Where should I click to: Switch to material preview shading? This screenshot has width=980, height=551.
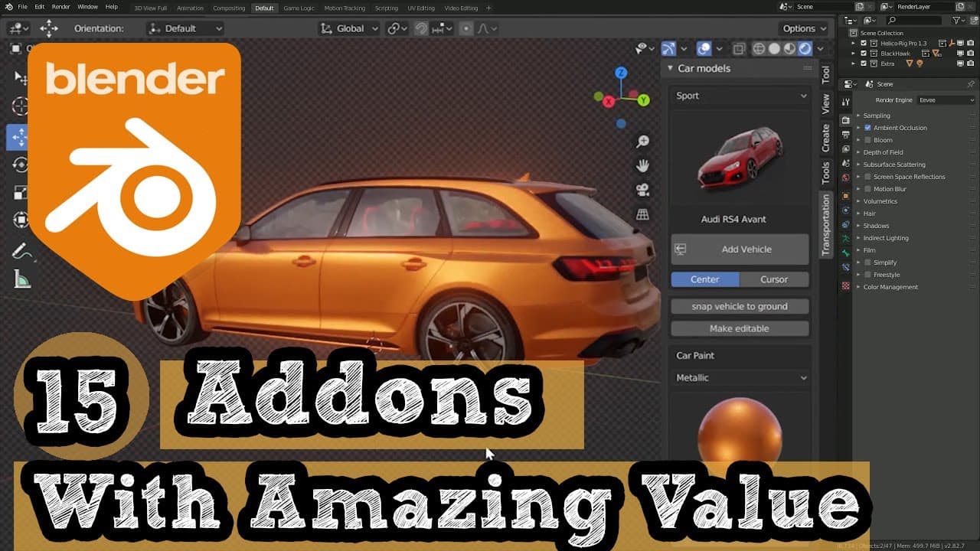coord(789,49)
